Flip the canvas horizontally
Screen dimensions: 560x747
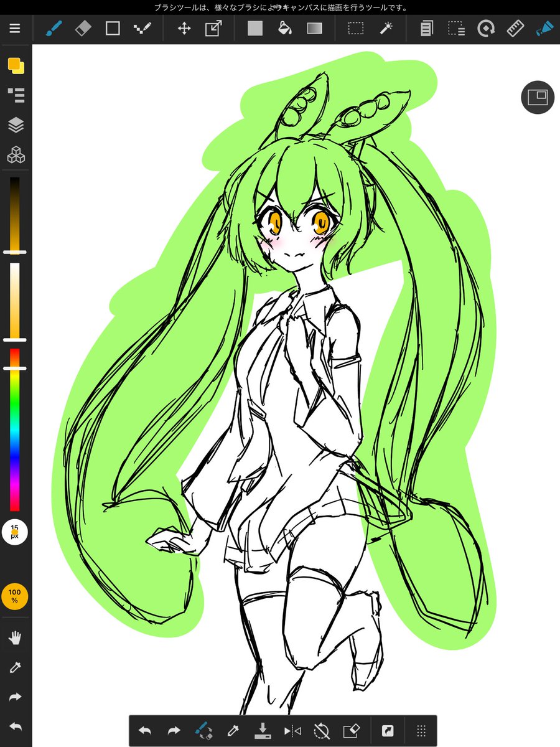[x=292, y=731]
